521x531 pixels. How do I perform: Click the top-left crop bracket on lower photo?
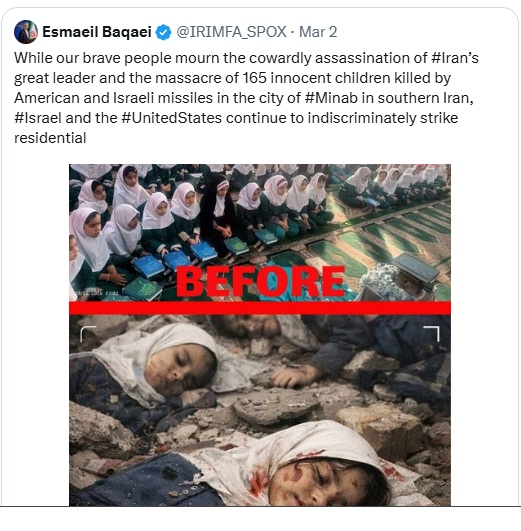click(88, 334)
